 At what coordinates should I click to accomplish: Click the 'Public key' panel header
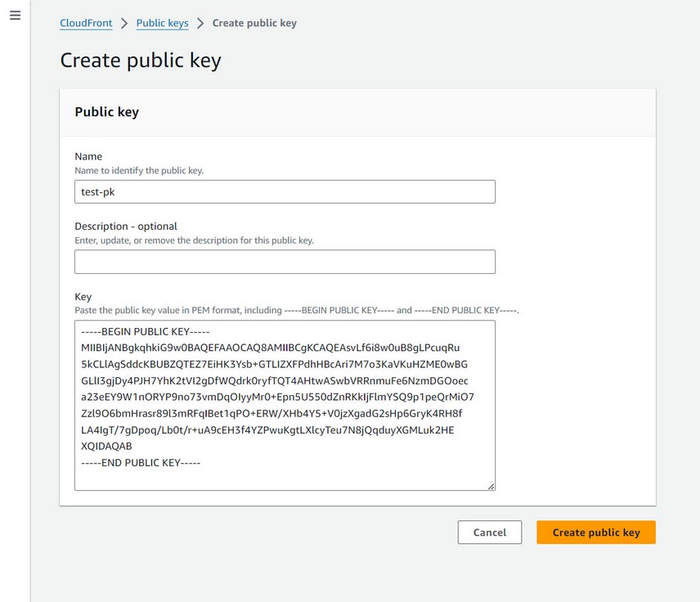click(x=107, y=112)
